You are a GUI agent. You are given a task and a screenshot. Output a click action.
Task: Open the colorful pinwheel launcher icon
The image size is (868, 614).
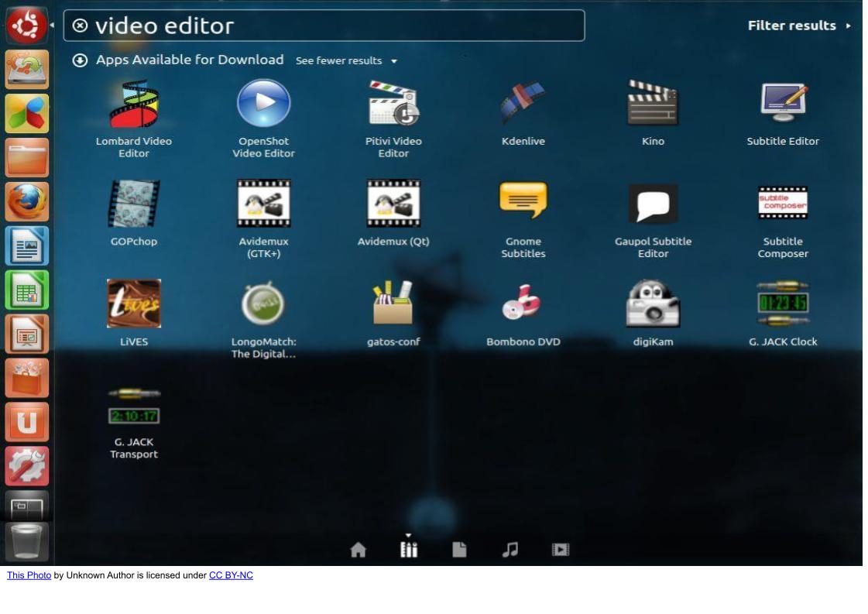26,114
